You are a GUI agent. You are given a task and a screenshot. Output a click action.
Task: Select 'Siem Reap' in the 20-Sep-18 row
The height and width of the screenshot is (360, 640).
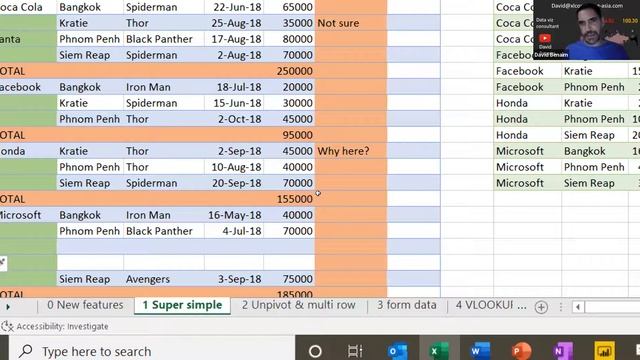click(90, 183)
